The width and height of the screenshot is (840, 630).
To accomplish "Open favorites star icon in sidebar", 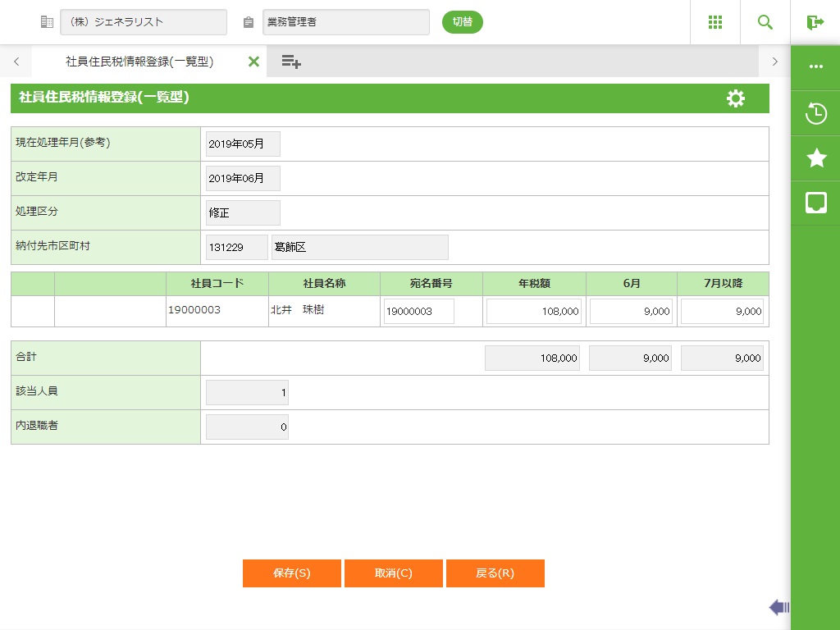I will pyautogui.click(x=815, y=158).
